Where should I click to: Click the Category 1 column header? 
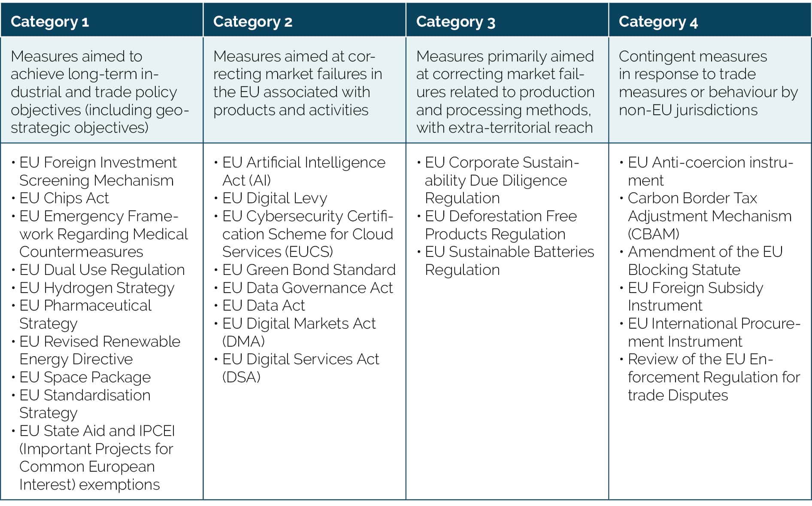tap(50, 21)
